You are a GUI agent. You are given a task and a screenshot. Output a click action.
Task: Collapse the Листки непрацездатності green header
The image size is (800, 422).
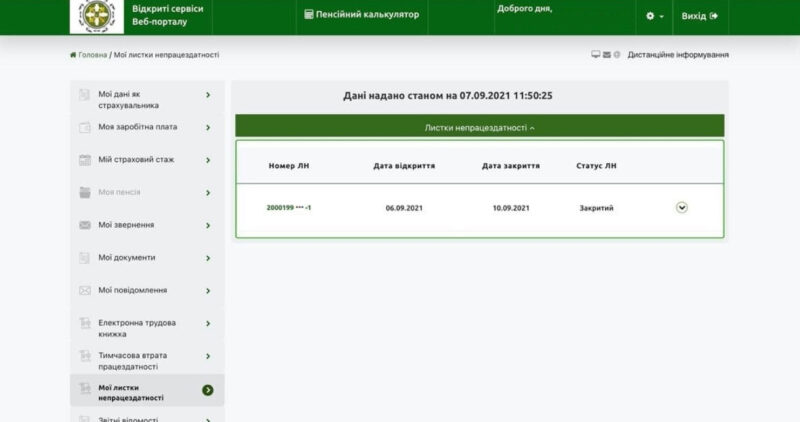point(479,128)
